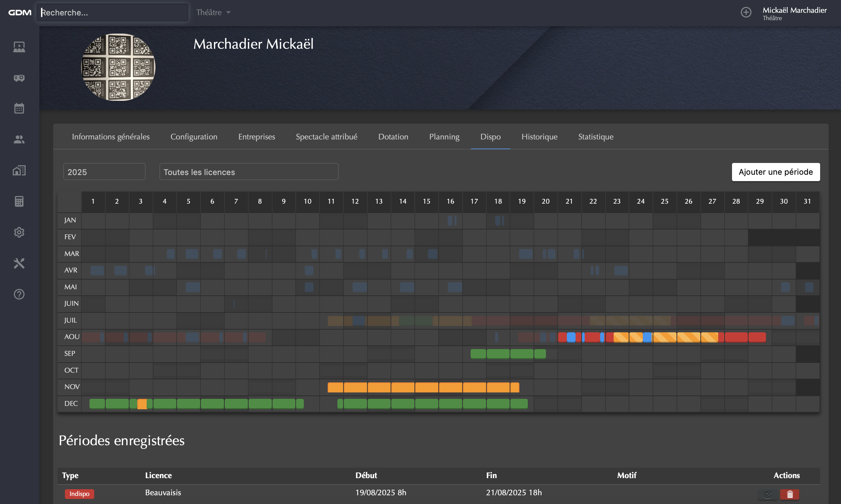The width and height of the screenshot is (841, 504).
Task: Edit the Beauvaisis Indispo period
Action: (767, 494)
